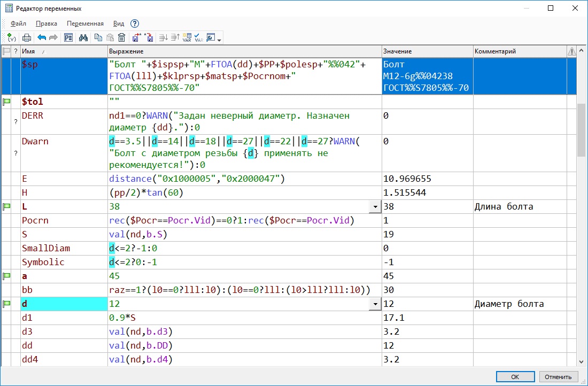Click the copy icon in toolbar
This screenshot has height=386, width=588.
click(x=98, y=37)
